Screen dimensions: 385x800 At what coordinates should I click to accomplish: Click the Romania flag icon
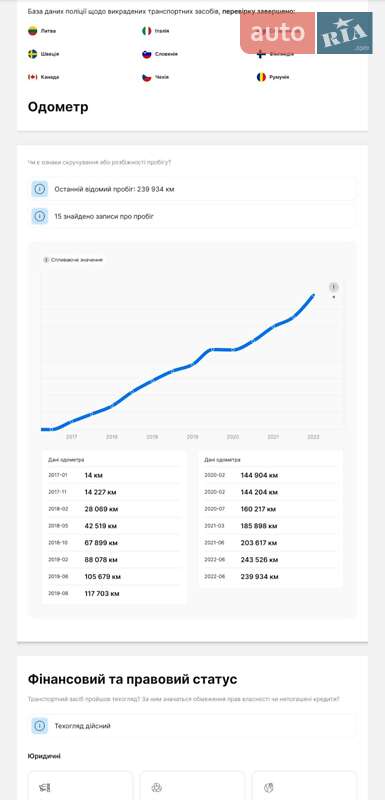point(261,77)
